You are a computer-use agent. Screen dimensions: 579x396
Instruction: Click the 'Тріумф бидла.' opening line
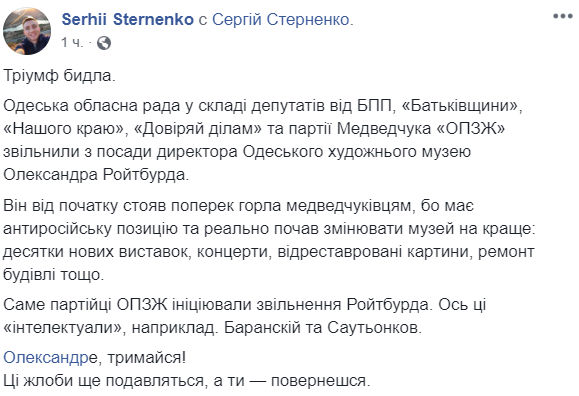(x=59, y=76)
